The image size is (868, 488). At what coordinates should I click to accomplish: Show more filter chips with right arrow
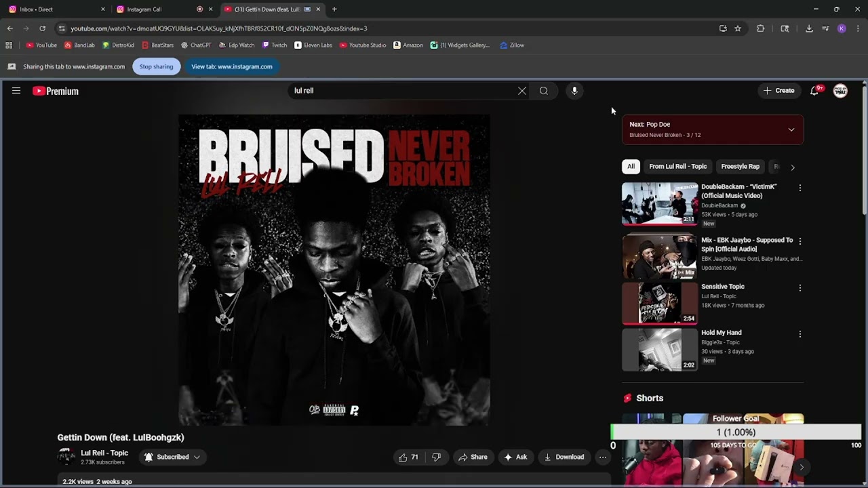792,167
